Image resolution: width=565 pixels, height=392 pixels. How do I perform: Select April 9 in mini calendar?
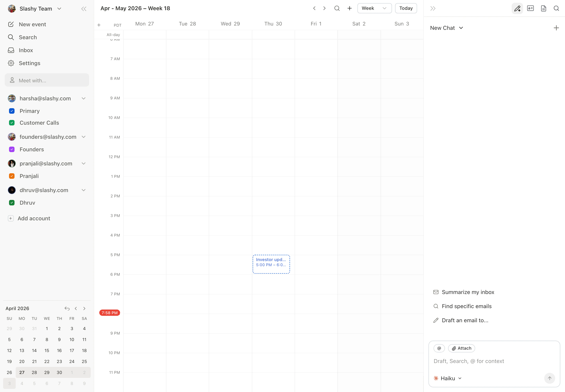pos(59,340)
